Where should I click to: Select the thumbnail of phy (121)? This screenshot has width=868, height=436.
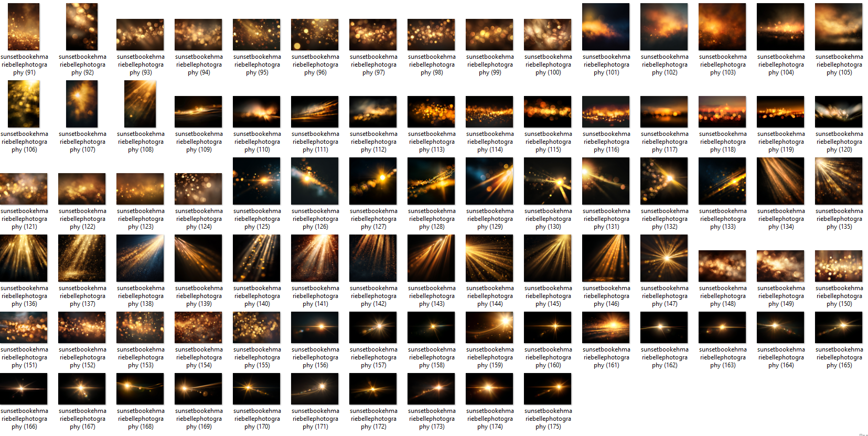[x=24, y=189]
